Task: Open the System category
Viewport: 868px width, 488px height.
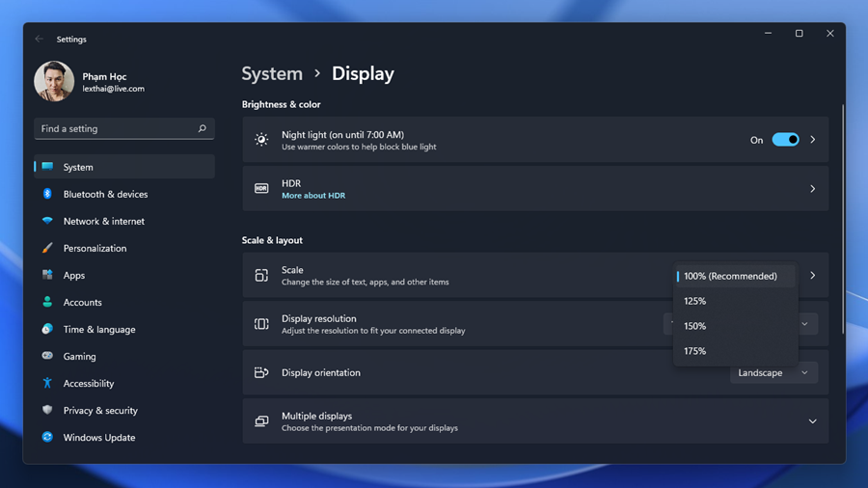Action: pyautogui.click(x=124, y=167)
